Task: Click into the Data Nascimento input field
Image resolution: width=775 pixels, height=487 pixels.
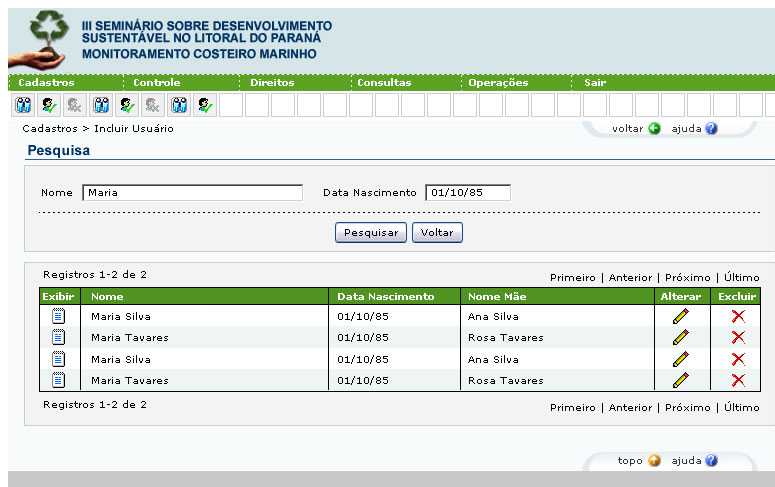Action: 467,193
